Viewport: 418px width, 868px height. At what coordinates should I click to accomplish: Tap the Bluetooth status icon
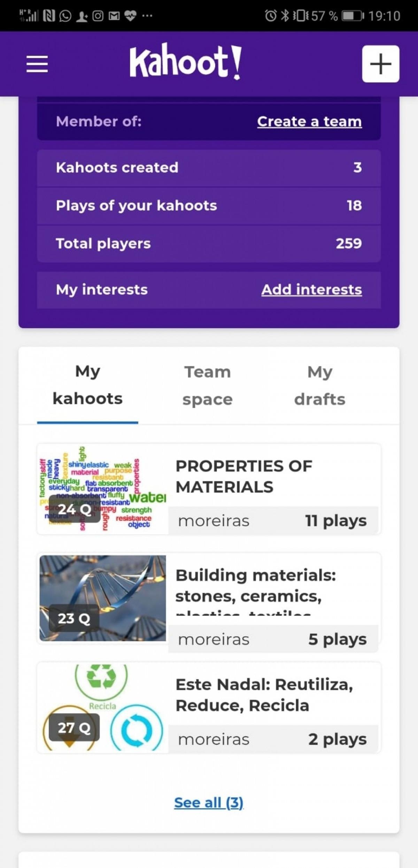(285, 16)
